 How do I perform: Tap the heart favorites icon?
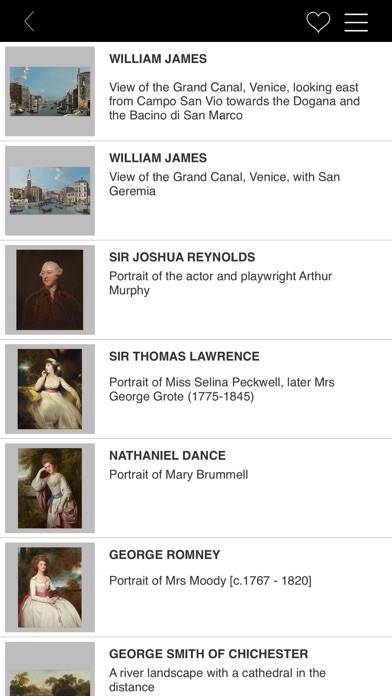coord(318,22)
